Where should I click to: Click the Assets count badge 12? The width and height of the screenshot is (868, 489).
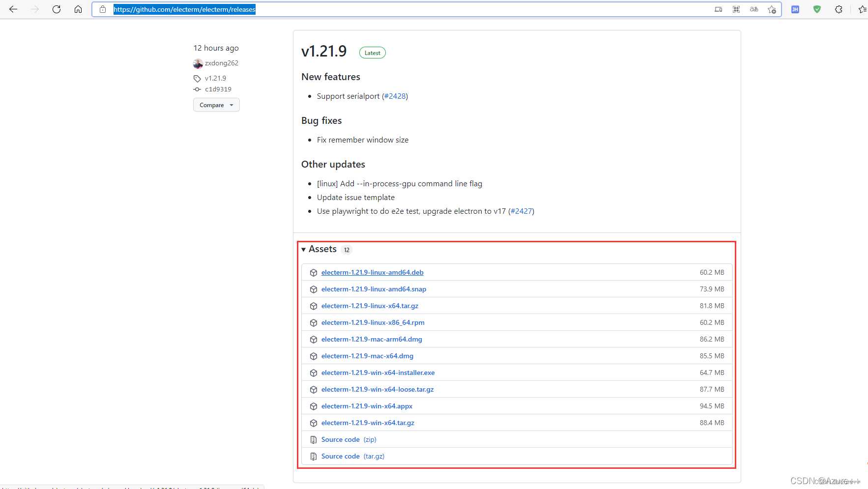[347, 250]
